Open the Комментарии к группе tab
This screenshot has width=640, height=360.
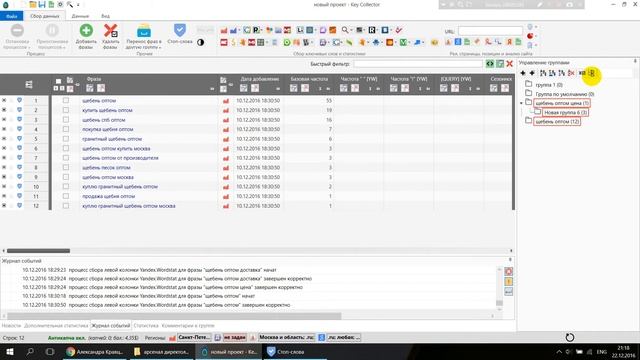(x=188, y=326)
